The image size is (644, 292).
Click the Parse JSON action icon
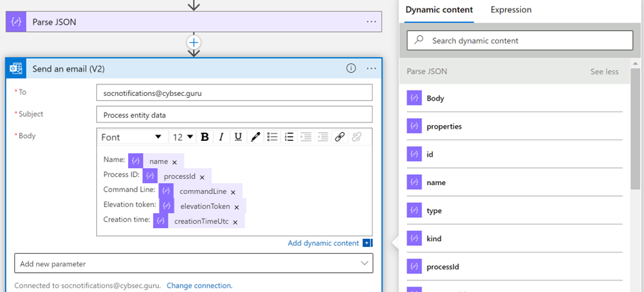pos(16,22)
